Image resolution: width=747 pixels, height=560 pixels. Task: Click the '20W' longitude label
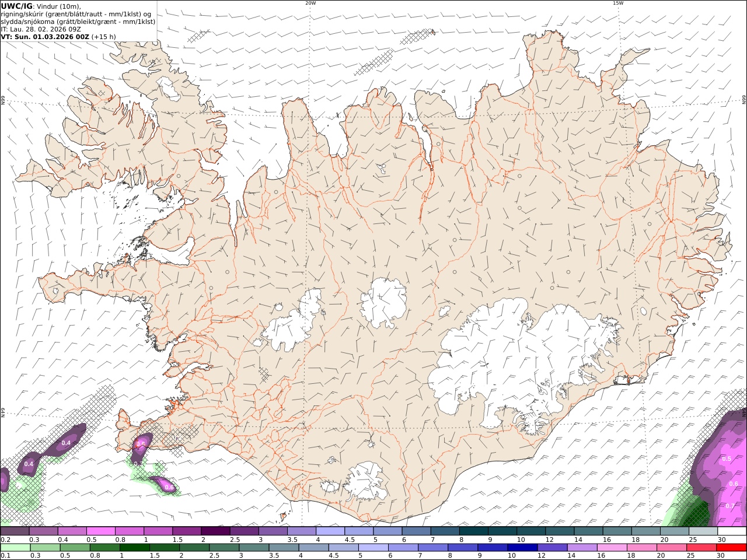[x=310, y=3]
